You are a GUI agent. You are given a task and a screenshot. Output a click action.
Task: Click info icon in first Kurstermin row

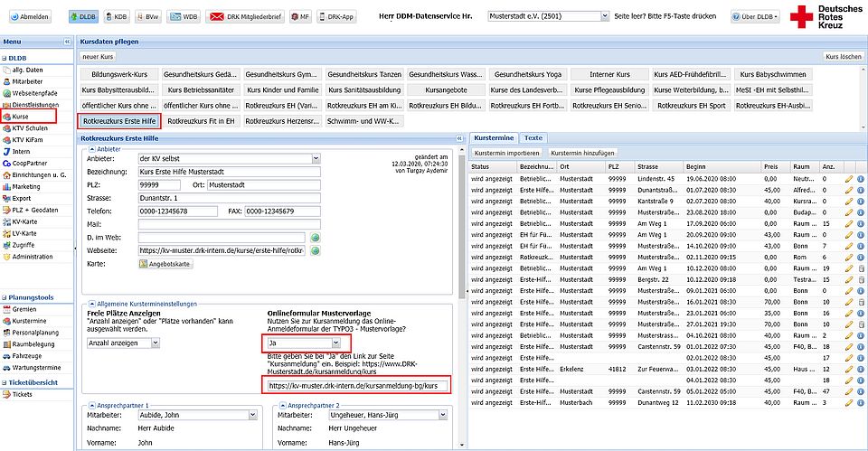pyautogui.click(x=861, y=179)
